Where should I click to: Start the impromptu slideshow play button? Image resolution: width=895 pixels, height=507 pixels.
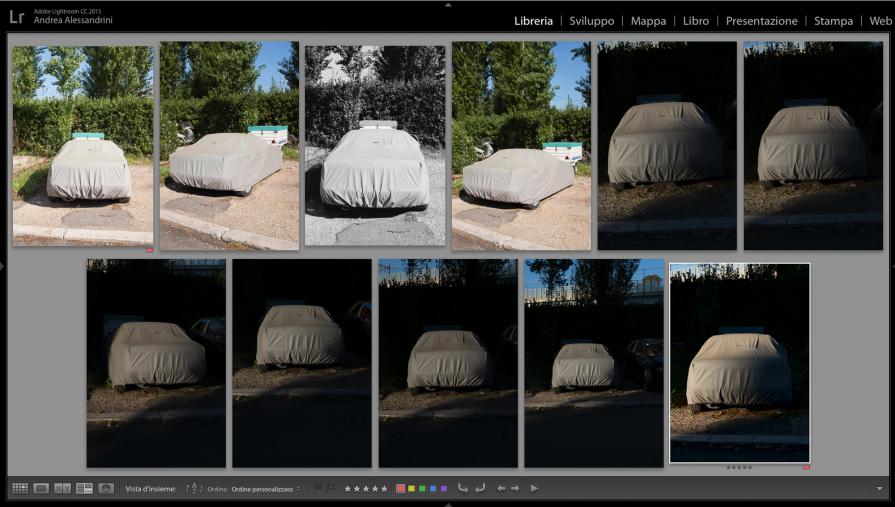[x=534, y=488]
